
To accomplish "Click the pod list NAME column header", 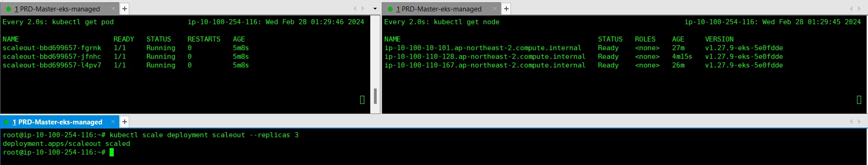I will (11, 39).
